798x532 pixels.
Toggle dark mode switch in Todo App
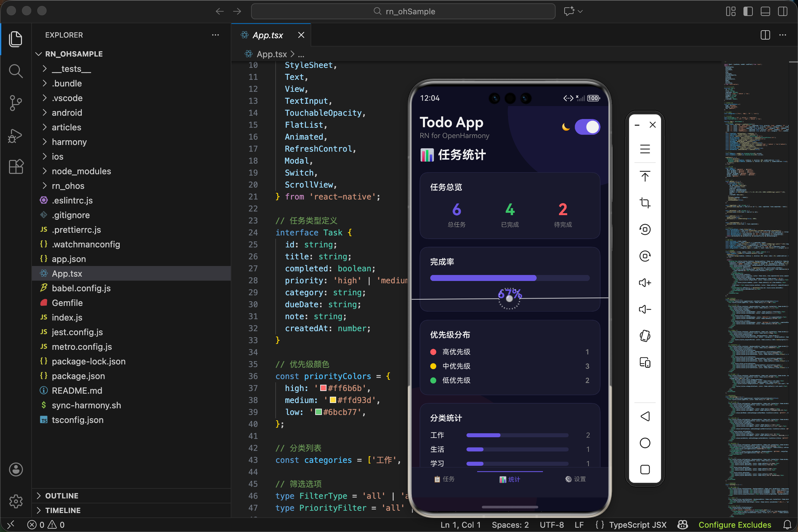(x=587, y=127)
